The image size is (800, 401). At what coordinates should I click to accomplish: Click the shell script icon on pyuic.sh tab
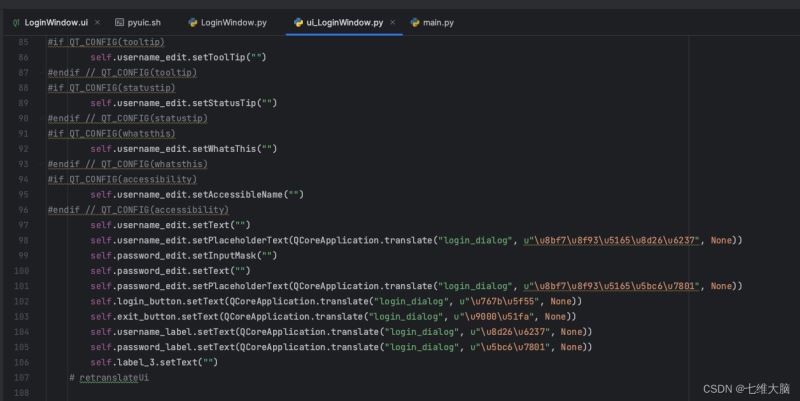pos(119,22)
